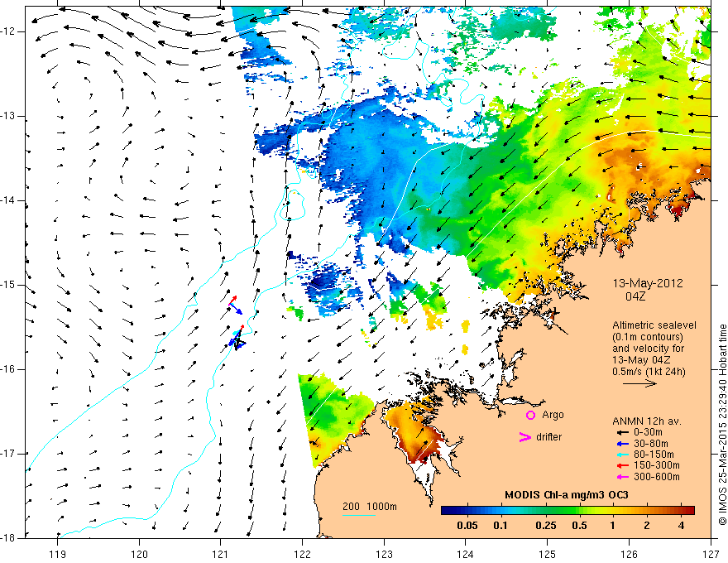Click the longitude axis label '127'

pos(711,554)
